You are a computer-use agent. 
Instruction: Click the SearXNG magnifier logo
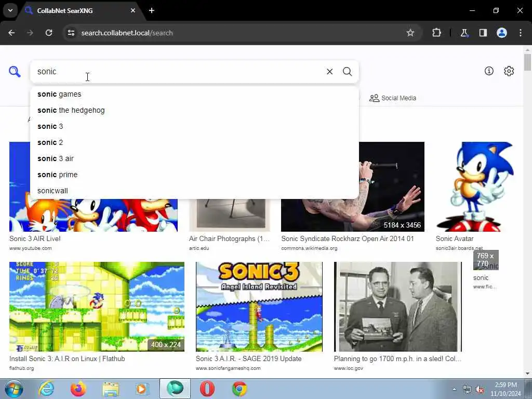15,72
